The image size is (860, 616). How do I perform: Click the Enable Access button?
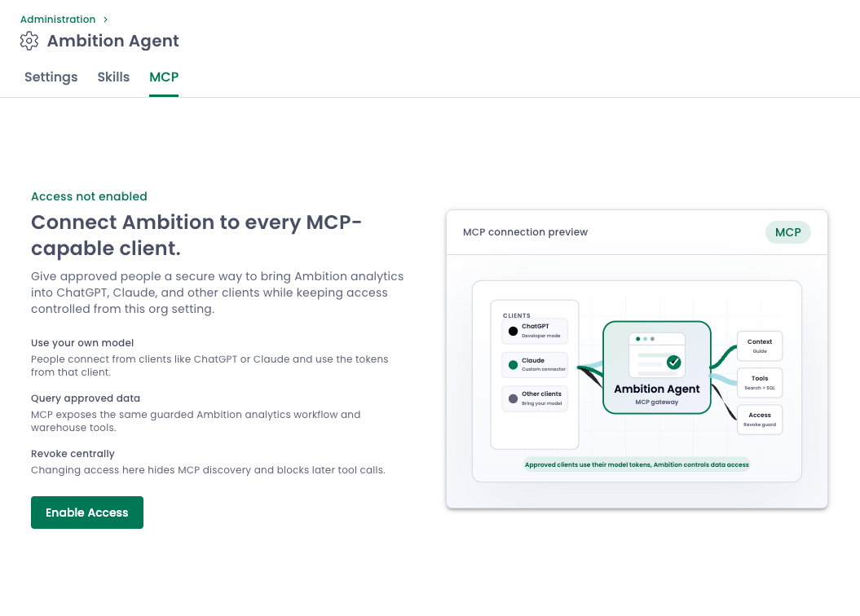tap(87, 513)
